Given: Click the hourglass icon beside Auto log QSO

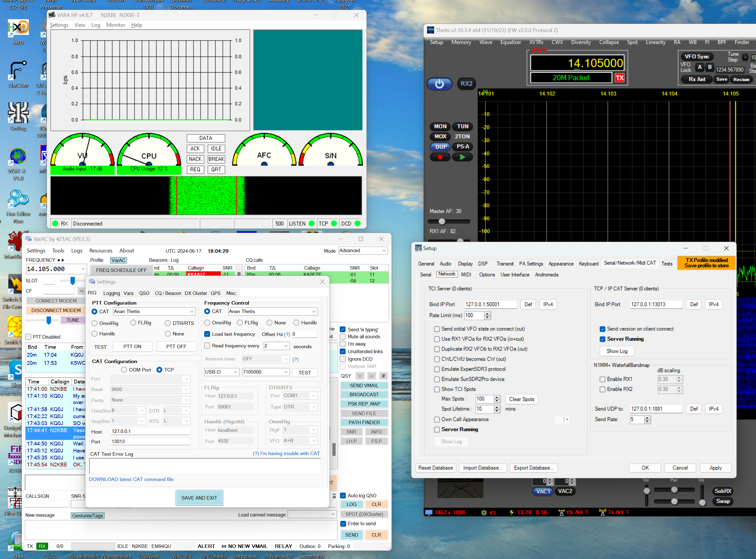Looking at the screenshot, I should tap(334, 496).
